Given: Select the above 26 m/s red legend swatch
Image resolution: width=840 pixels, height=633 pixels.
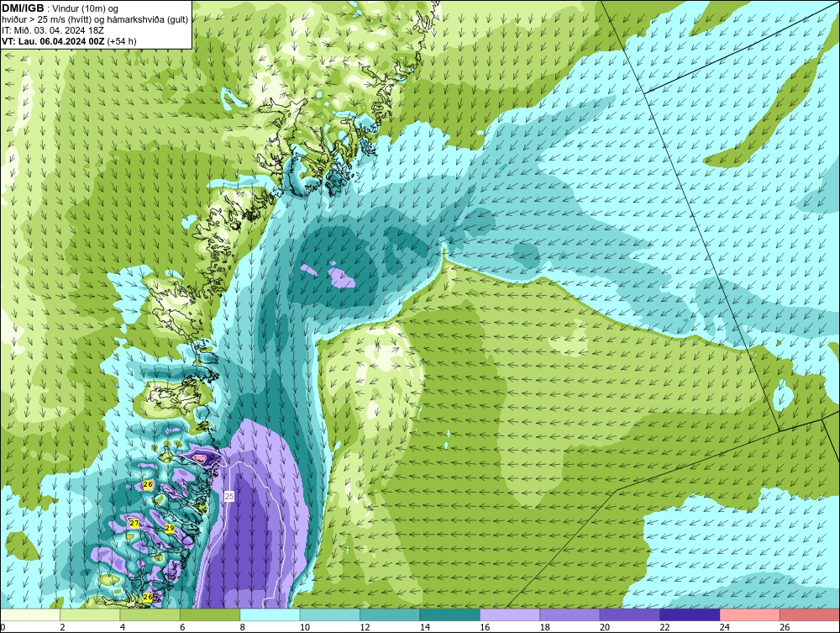Looking at the screenshot, I should click(810, 615).
